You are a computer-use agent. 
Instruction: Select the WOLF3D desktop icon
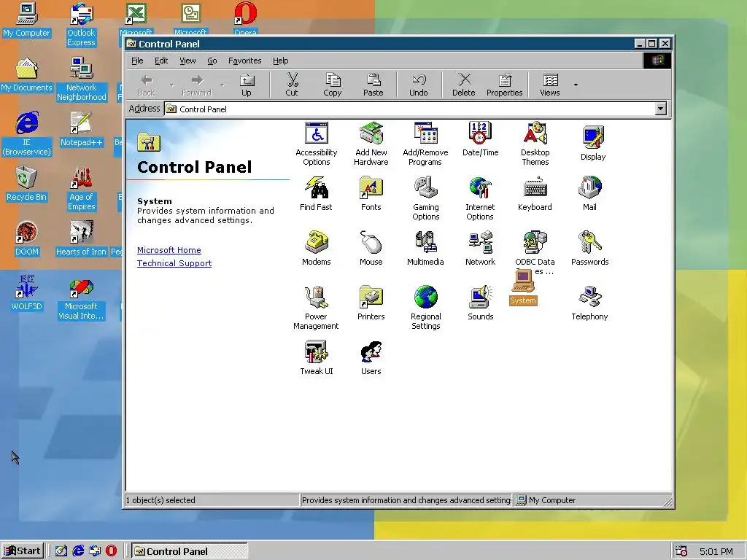pos(26,293)
